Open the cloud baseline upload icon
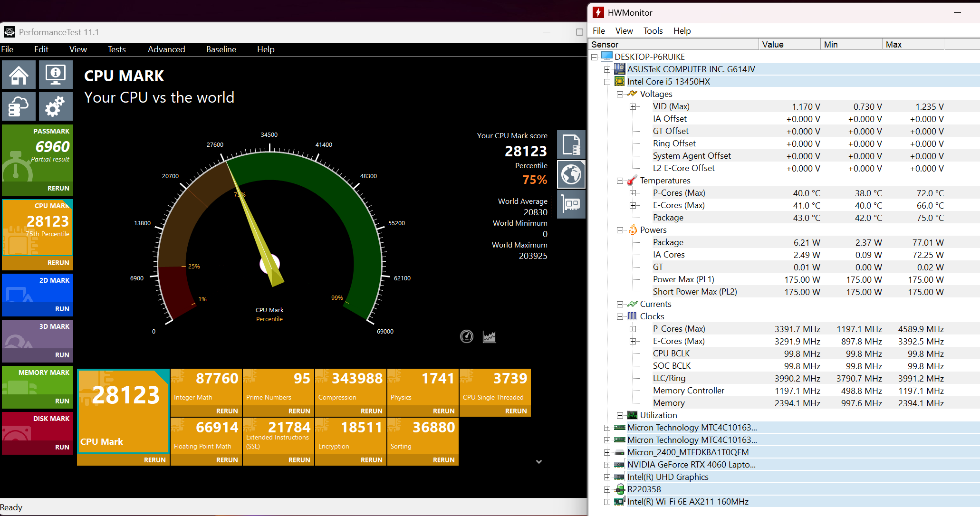 [x=19, y=106]
